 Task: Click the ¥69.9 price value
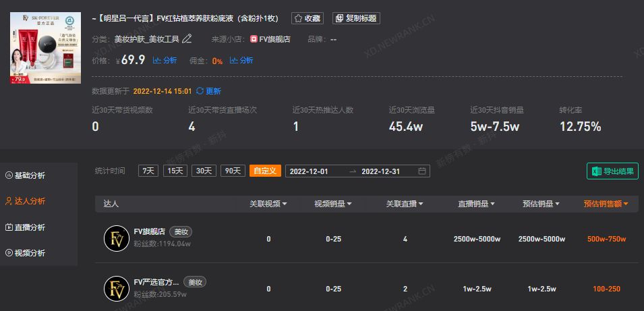click(131, 60)
